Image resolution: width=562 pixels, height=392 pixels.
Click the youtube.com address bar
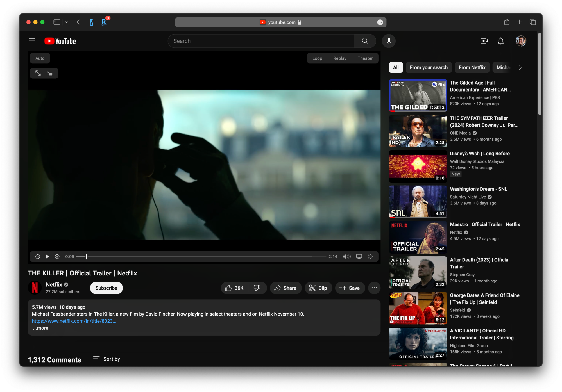pyautogui.click(x=280, y=22)
